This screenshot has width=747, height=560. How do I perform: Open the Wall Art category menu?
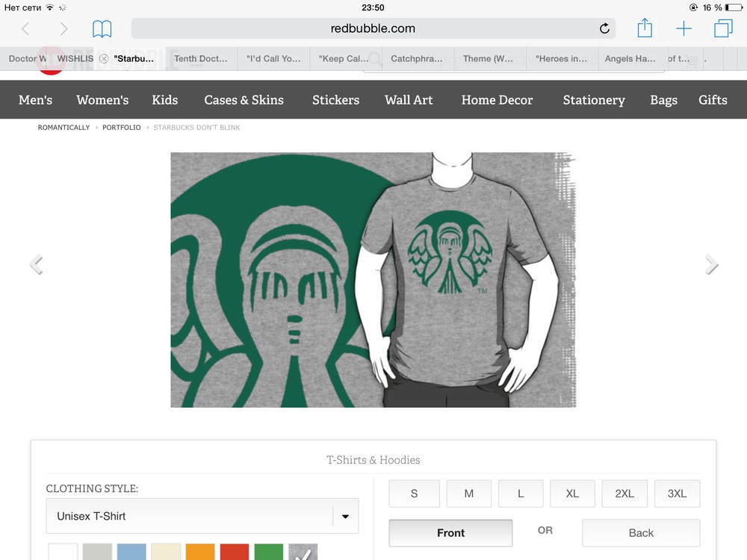coord(409,100)
